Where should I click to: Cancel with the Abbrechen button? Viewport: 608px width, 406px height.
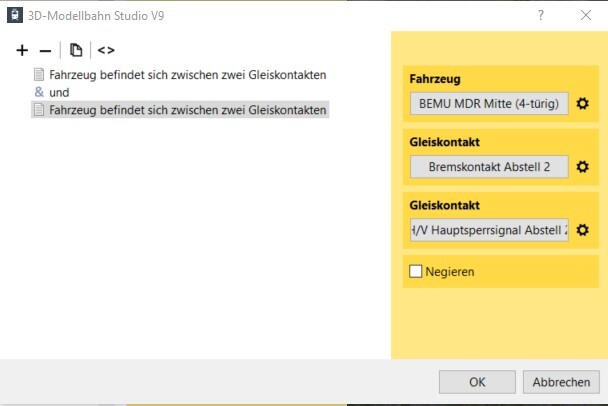click(x=561, y=382)
